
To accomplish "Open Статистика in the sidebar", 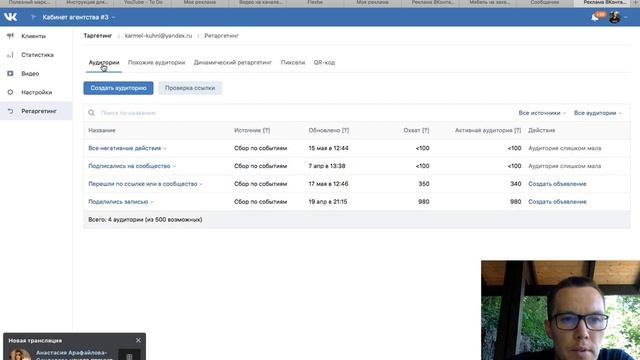I will [37, 55].
